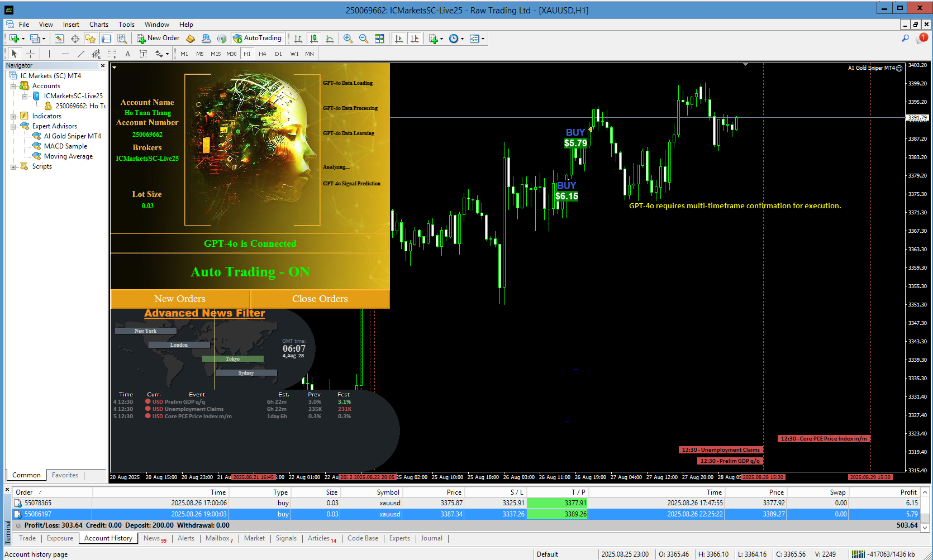Sort history by Symbol column
Screen dimensions: 933x560
(372, 492)
